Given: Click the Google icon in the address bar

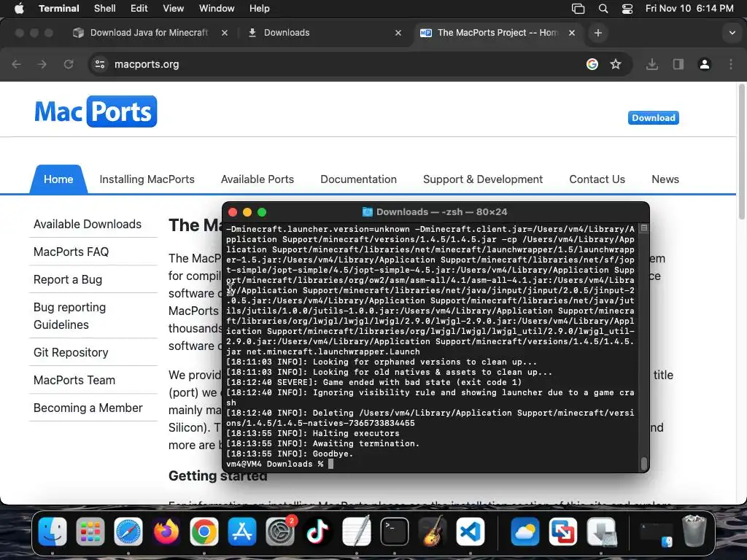Looking at the screenshot, I should pos(592,64).
